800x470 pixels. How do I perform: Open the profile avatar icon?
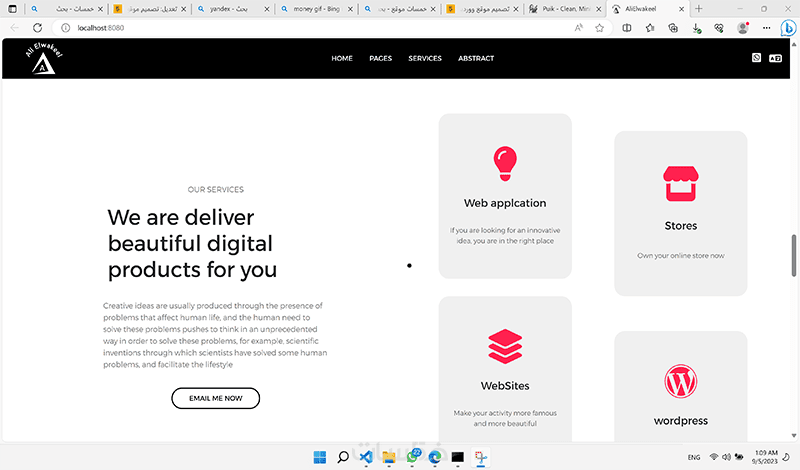(743, 28)
